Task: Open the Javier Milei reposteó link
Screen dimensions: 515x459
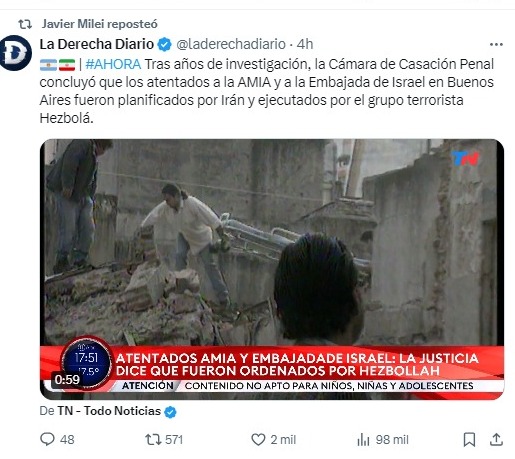Action: pos(100,24)
